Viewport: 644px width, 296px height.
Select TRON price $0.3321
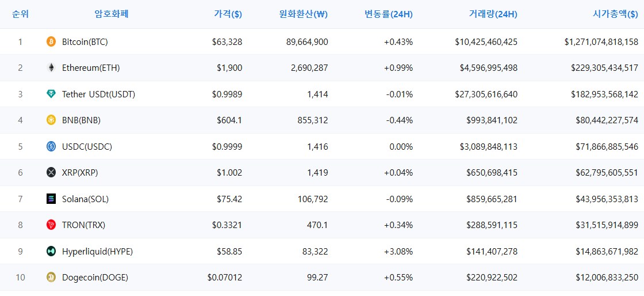coord(227,225)
